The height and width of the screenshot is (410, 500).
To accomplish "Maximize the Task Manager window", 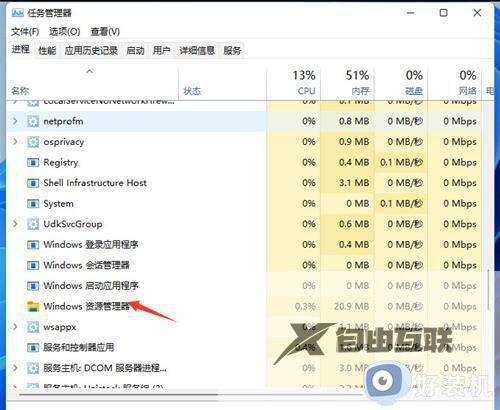I will [x=443, y=13].
